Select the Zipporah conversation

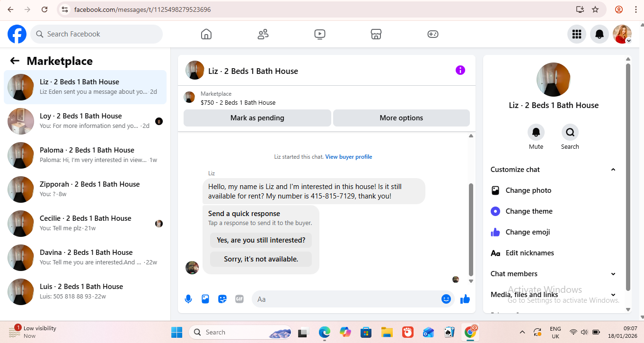coord(85,190)
